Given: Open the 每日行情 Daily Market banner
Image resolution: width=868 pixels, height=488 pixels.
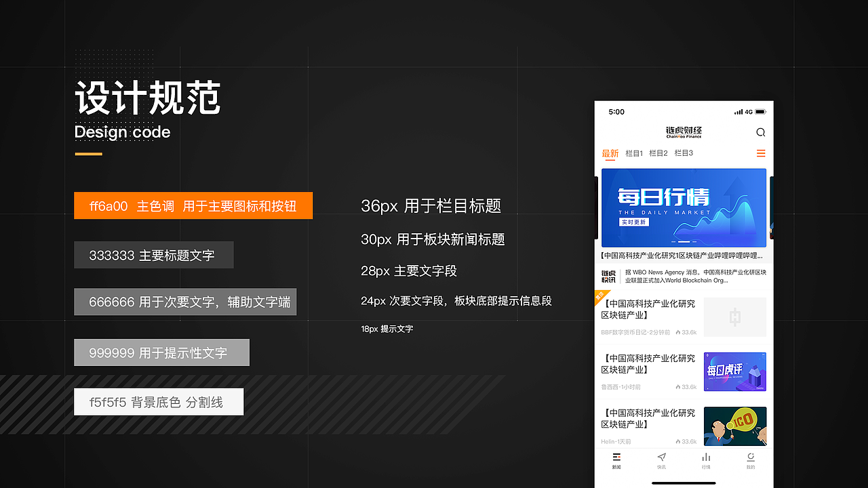Looking at the screenshot, I should tap(684, 207).
